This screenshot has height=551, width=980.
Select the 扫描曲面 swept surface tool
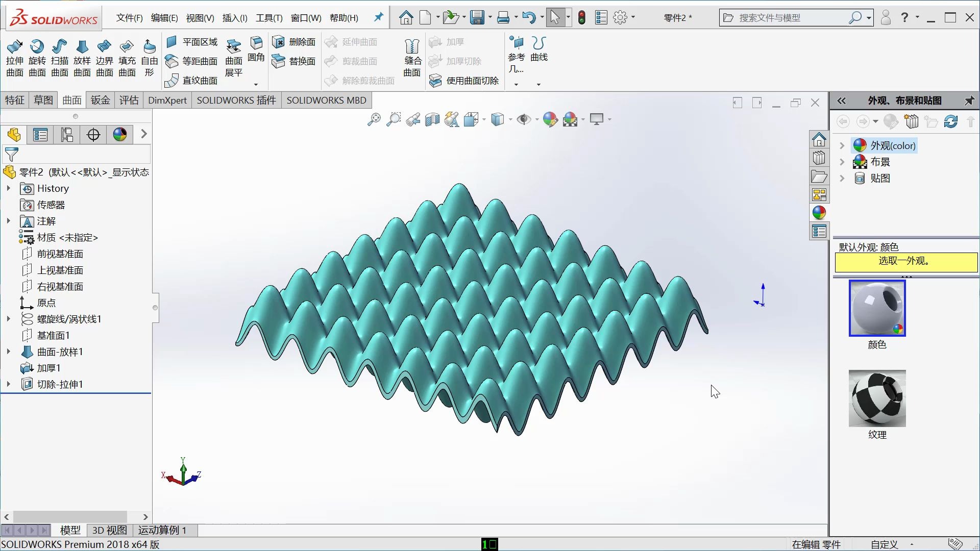59,58
